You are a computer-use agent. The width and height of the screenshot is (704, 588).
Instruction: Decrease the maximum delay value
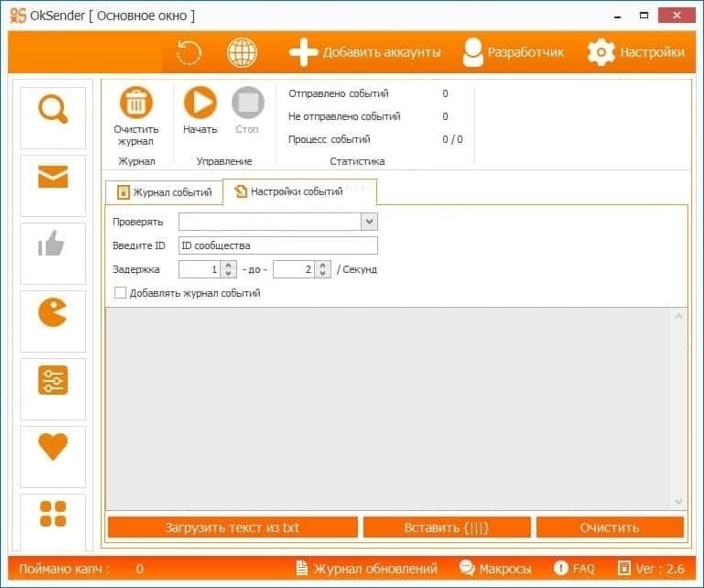(x=323, y=273)
